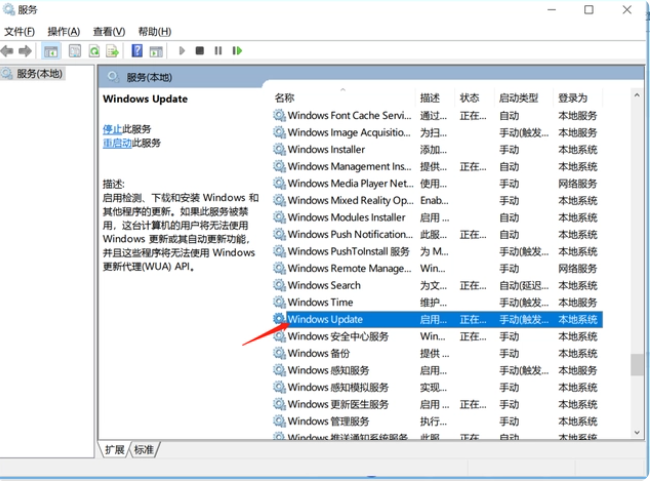Click the vertical scrollbar thumb
Viewport: 651px width, 481px height.
pos(637,364)
